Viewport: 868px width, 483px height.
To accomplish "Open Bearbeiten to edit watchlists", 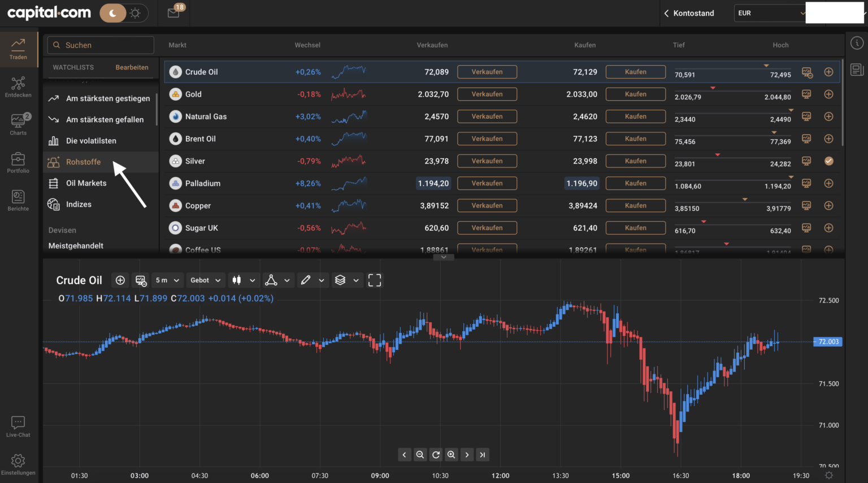I will [x=132, y=67].
